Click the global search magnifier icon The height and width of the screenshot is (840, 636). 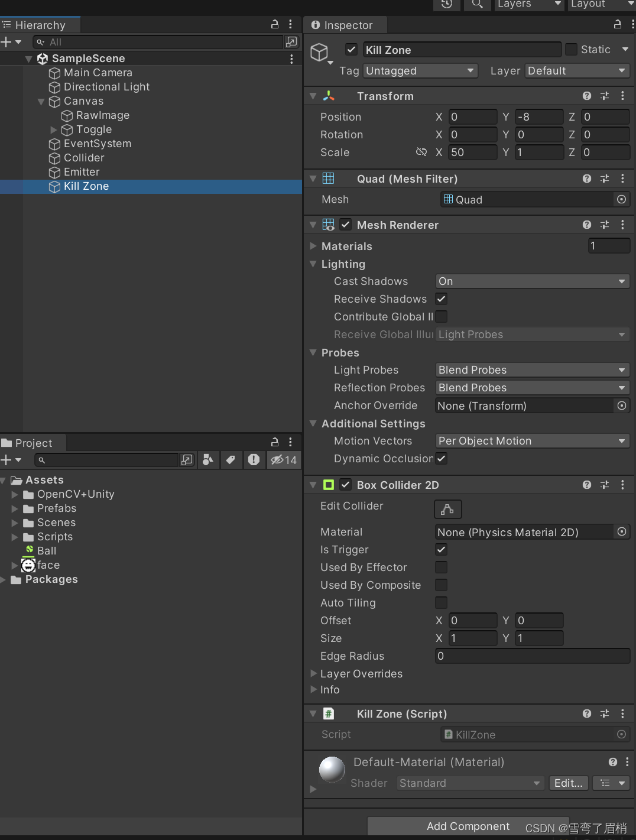pos(477,4)
